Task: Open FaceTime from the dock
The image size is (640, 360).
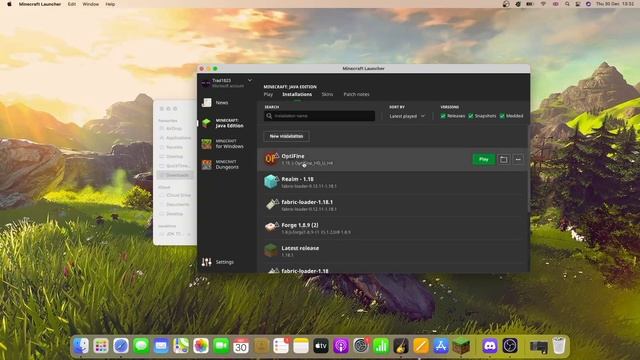Action: (221, 346)
